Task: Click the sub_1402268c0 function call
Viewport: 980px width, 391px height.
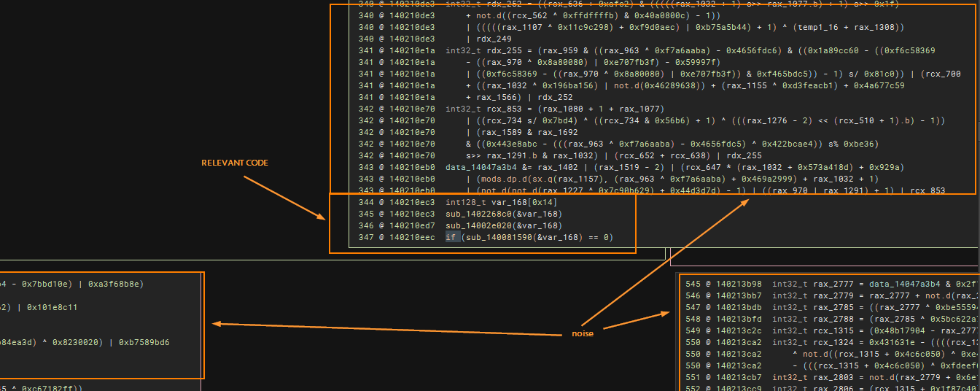Action: tap(479, 213)
